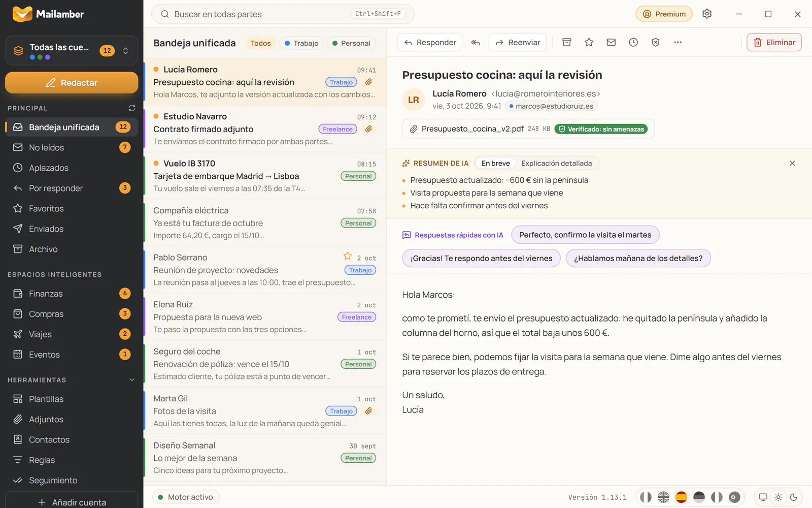Open the Eventos smart space
Image resolution: width=812 pixels, height=508 pixels.
72,355
